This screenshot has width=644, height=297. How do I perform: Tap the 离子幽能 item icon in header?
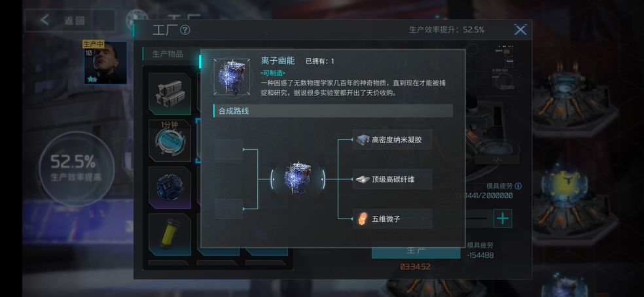tap(231, 77)
